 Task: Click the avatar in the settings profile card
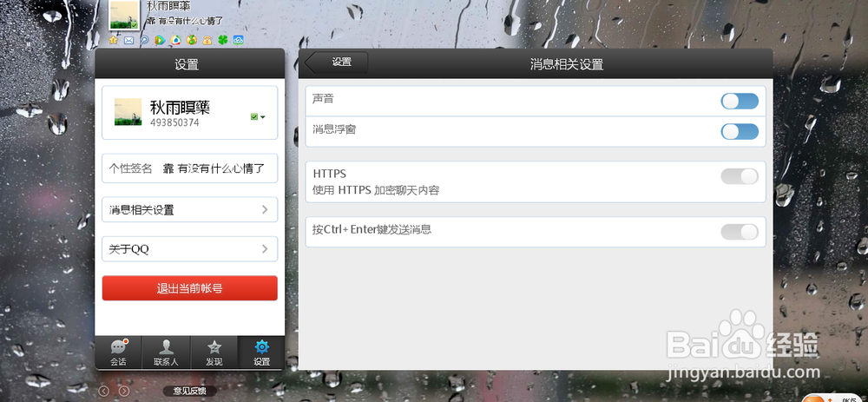pyautogui.click(x=128, y=112)
